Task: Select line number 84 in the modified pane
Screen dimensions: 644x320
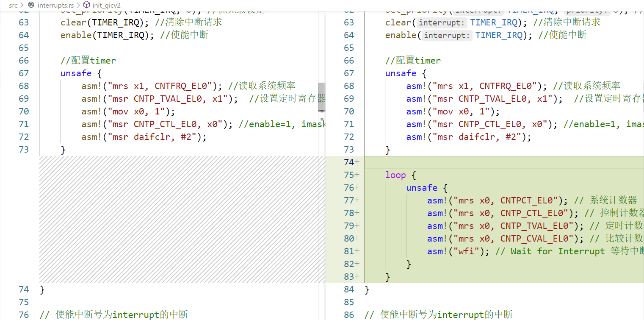Action: coord(349,289)
